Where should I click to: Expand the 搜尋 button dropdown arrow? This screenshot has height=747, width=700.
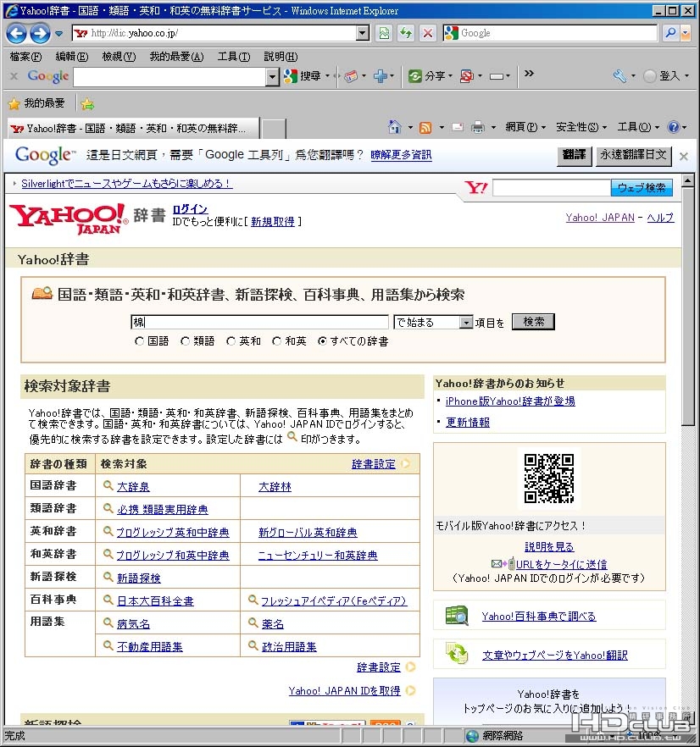coord(328,75)
